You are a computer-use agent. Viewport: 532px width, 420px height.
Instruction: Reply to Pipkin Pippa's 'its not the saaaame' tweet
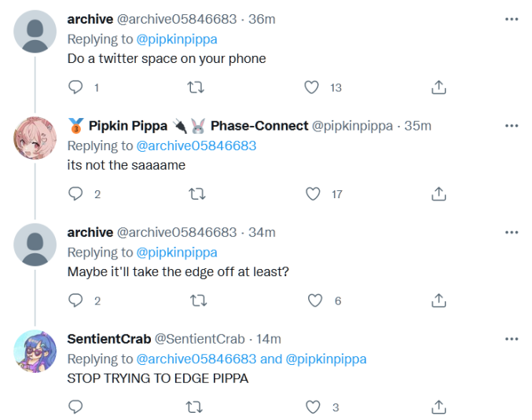(x=75, y=193)
